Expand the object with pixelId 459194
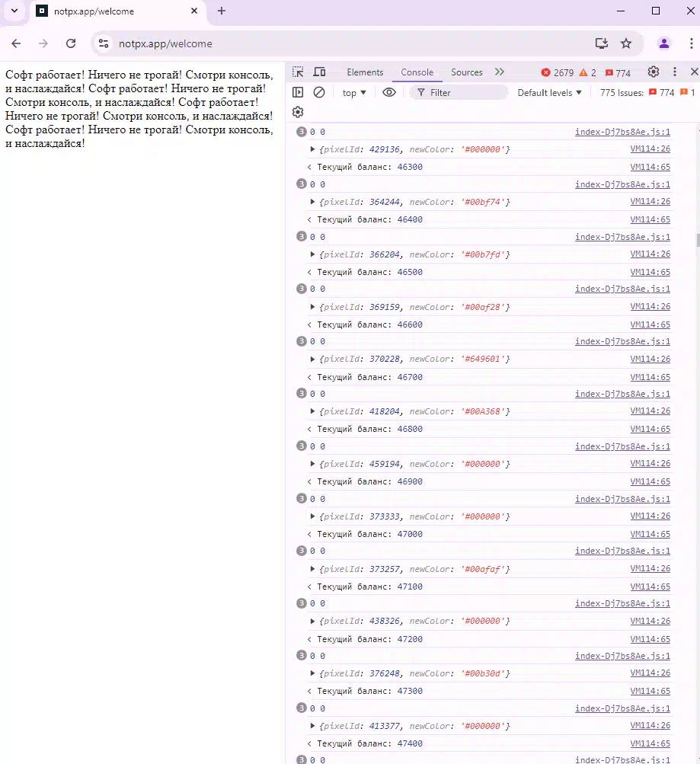The height and width of the screenshot is (764, 700). (x=312, y=464)
